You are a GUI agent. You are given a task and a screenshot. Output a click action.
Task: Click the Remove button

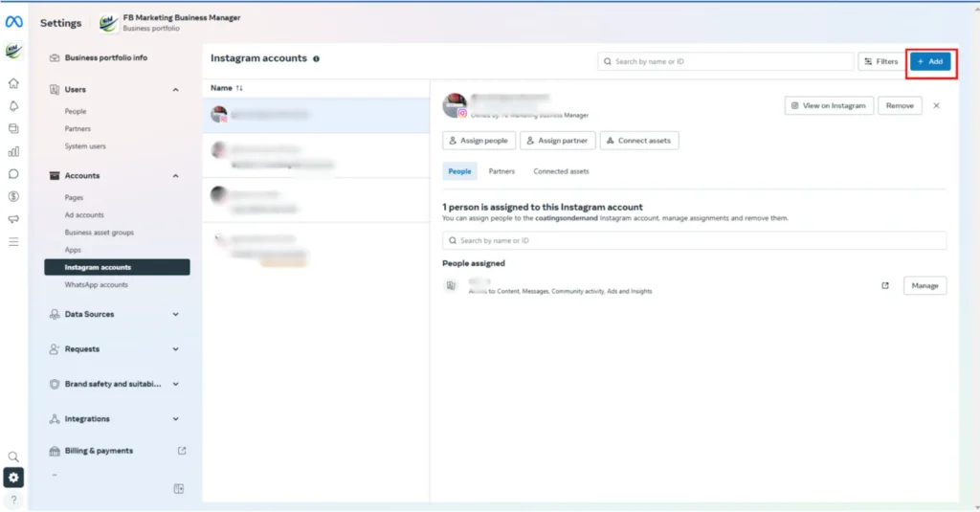[x=900, y=105]
